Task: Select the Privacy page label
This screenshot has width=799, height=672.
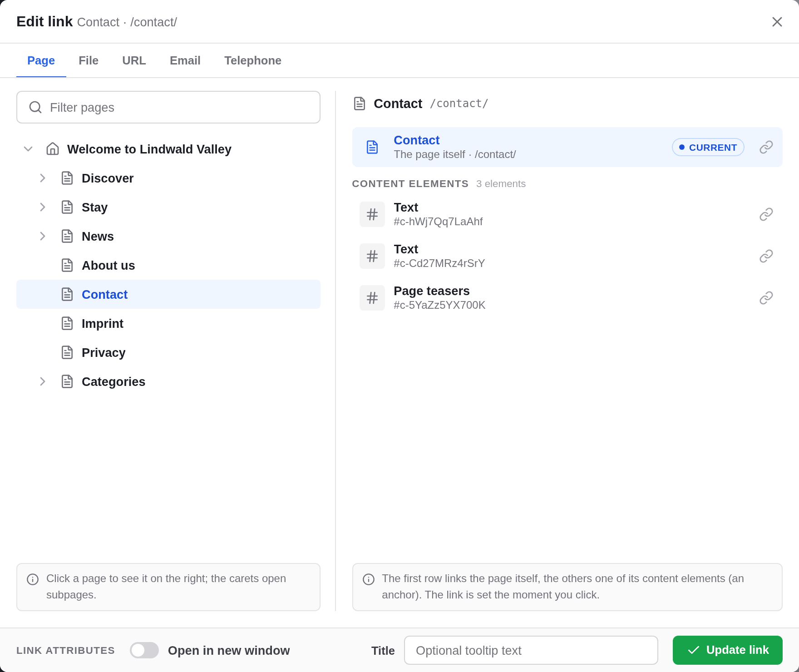Action: (104, 352)
